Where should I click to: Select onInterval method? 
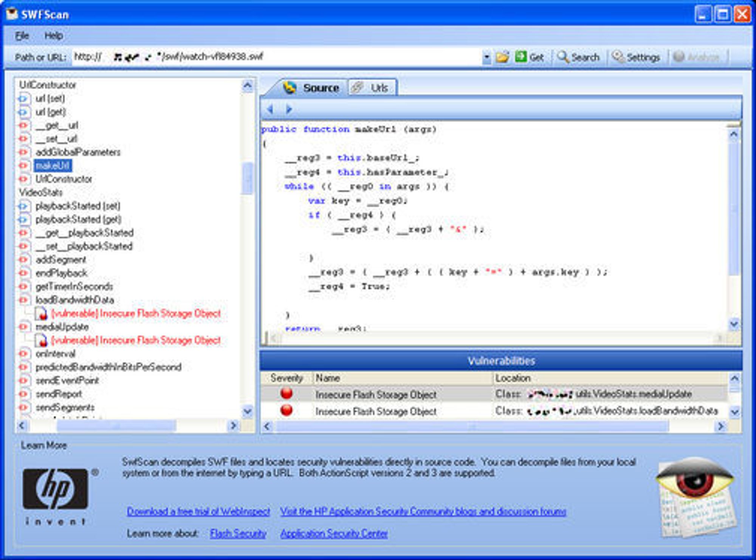[56, 354]
